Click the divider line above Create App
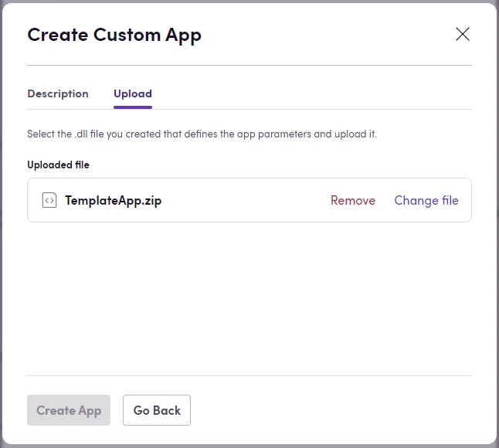The height and width of the screenshot is (448, 499). [x=249, y=375]
